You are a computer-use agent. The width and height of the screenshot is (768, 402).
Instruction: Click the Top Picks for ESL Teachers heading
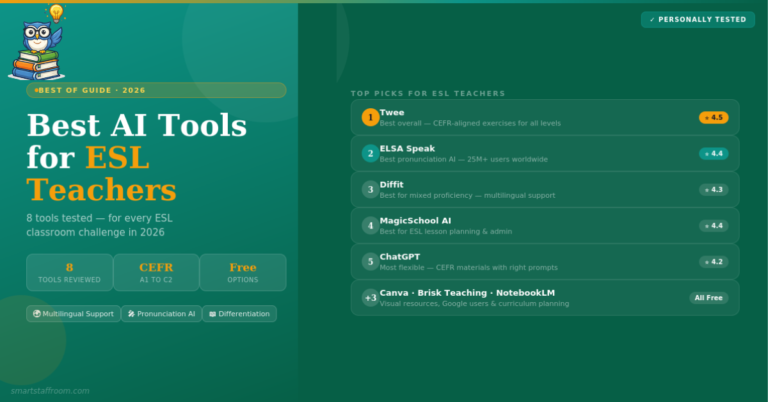(x=428, y=94)
